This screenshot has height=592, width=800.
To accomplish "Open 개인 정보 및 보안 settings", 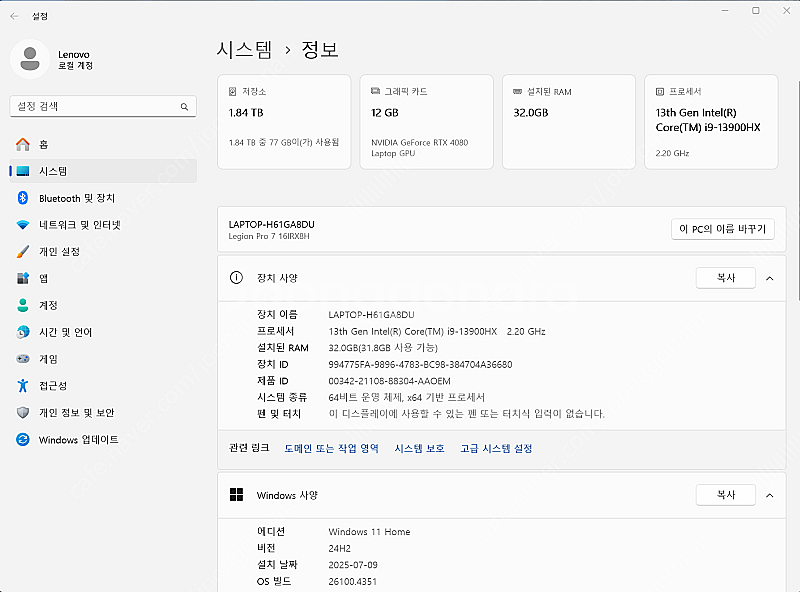I will pyautogui.click(x=103, y=412).
